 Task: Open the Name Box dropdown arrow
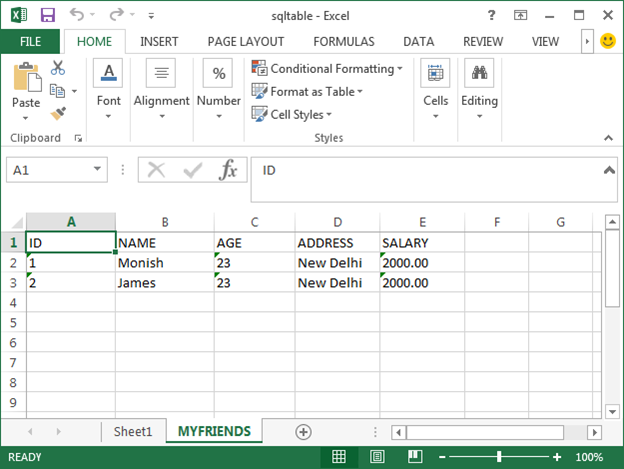tap(97, 169)
